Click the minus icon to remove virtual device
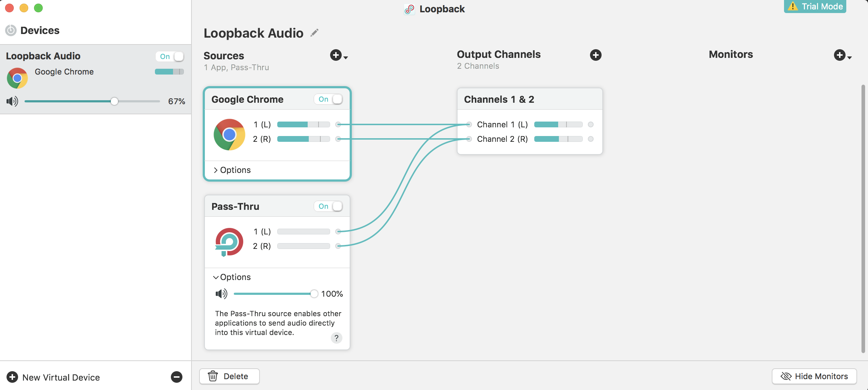The width and height of the screenshot is (868, 390). click(176, 377)
